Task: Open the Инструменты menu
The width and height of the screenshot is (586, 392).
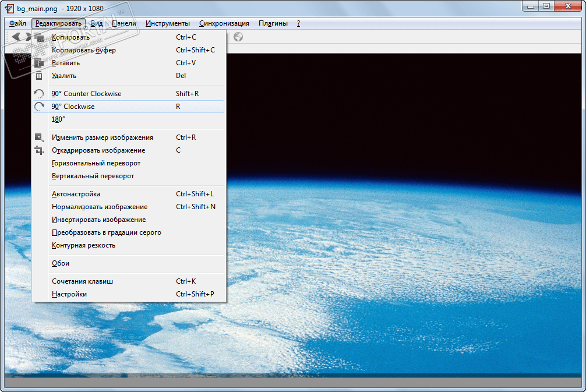Action: (168, 23)
